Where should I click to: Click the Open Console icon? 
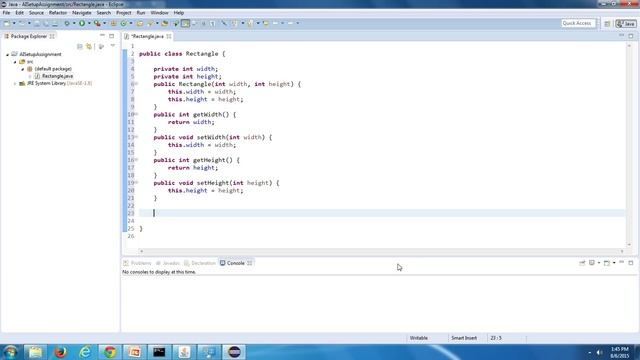[607, 263]
